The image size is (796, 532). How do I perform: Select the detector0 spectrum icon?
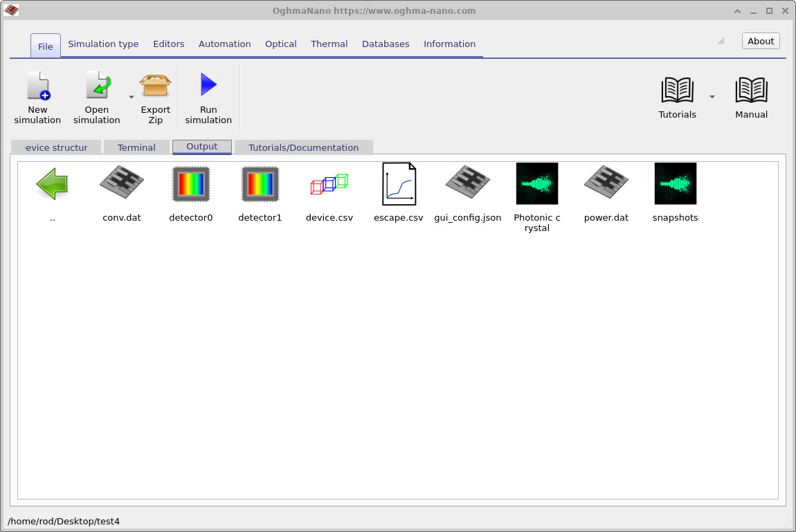pyautogui.click(x=191, y=183)
